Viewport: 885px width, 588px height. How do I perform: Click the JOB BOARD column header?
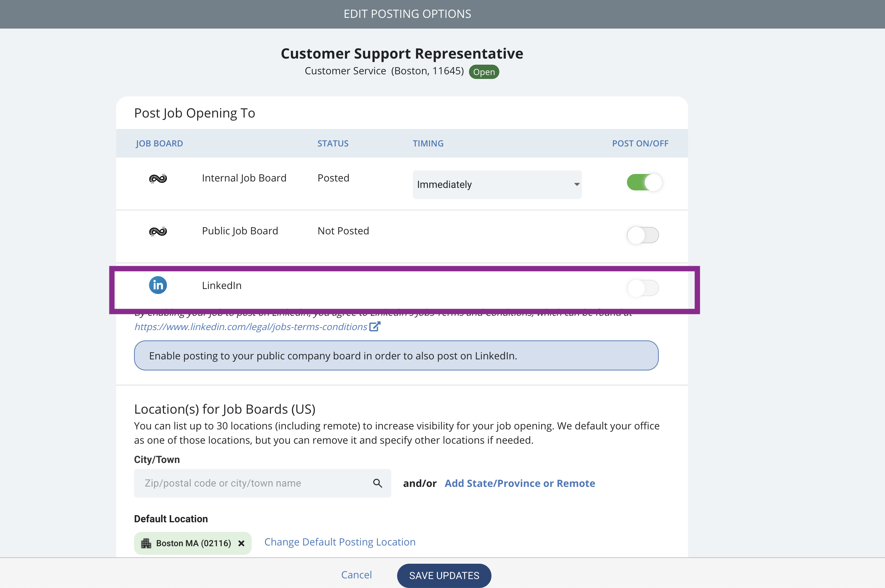tap(159, 144)
